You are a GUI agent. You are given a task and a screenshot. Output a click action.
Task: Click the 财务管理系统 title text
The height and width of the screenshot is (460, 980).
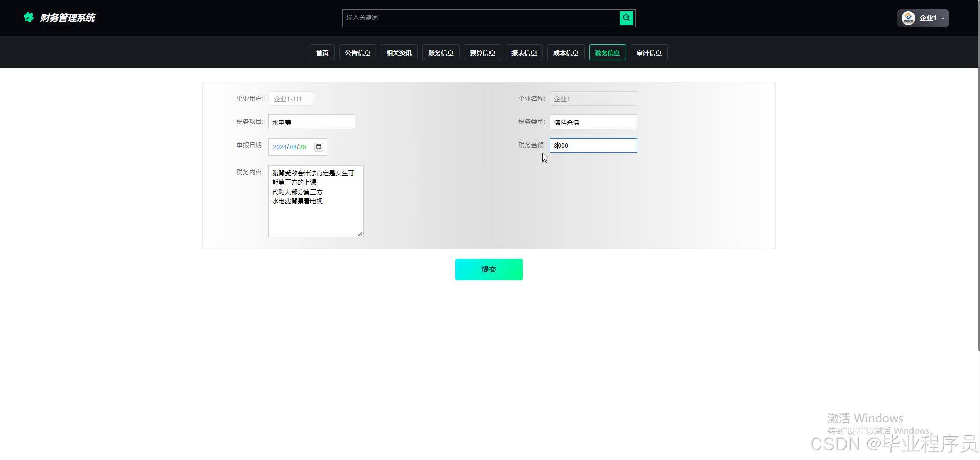click(68, 18)
